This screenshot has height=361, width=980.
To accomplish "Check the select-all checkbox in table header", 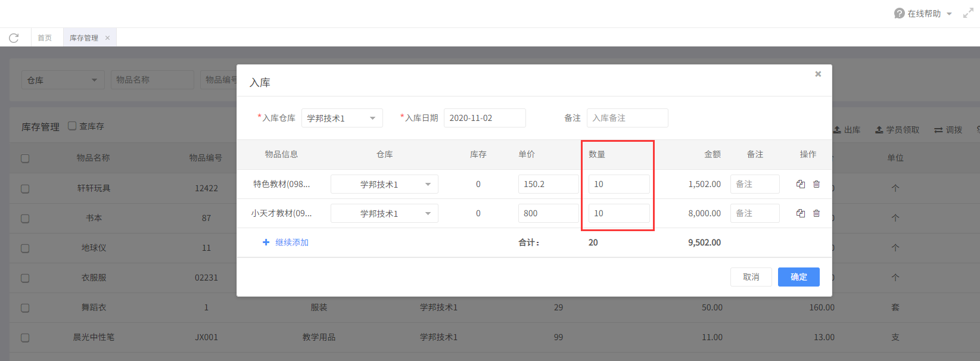I will pos(25,158).
